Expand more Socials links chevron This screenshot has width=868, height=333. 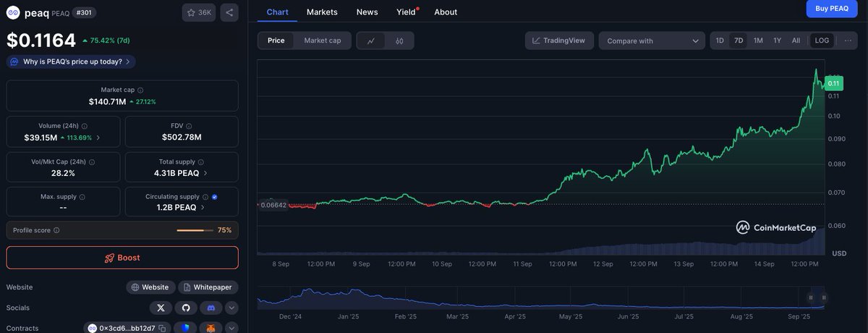231,308
